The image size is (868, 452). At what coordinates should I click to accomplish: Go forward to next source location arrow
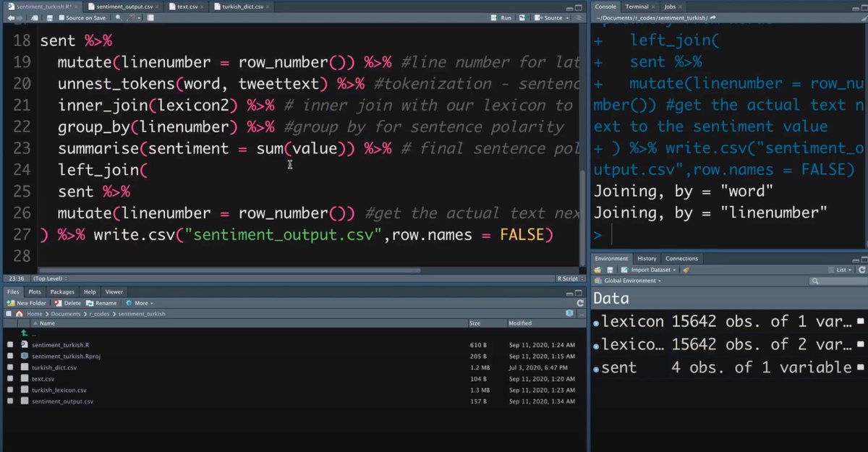pos(21,17)
